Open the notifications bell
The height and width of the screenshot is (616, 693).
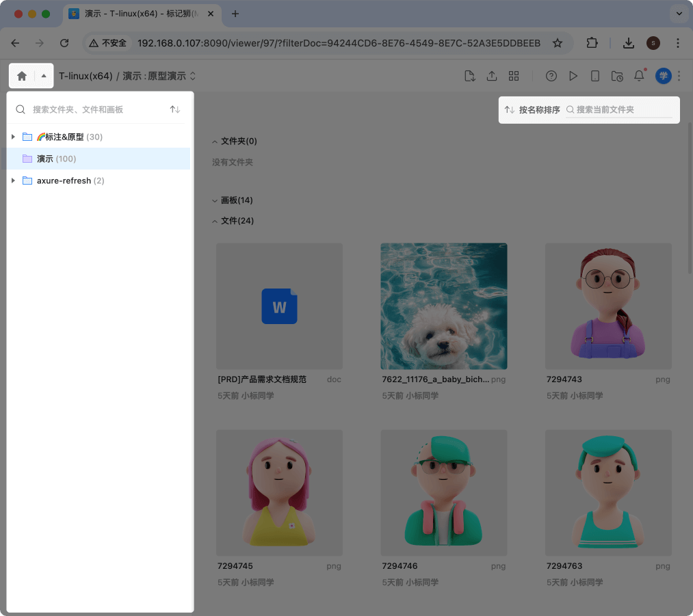pos(639,76)
